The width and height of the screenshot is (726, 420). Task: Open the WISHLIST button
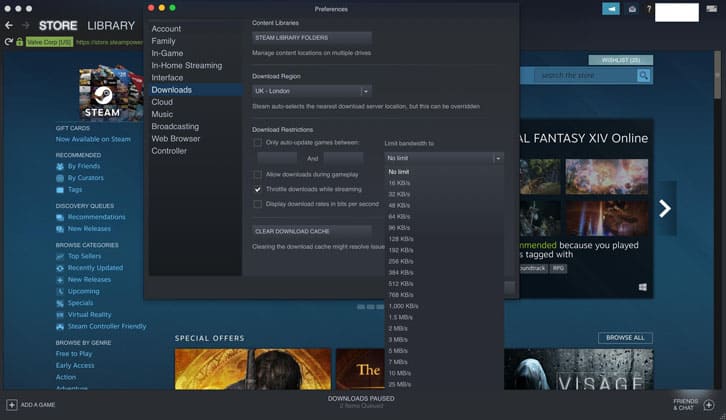click(x=620, y=60)
